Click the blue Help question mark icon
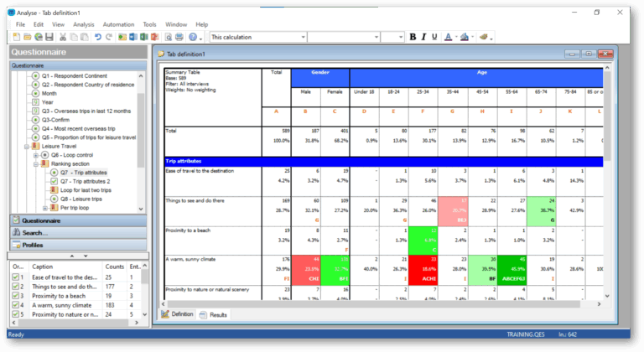Image resolution: width=644 pixels, height=352 pixels. [193, 37]
